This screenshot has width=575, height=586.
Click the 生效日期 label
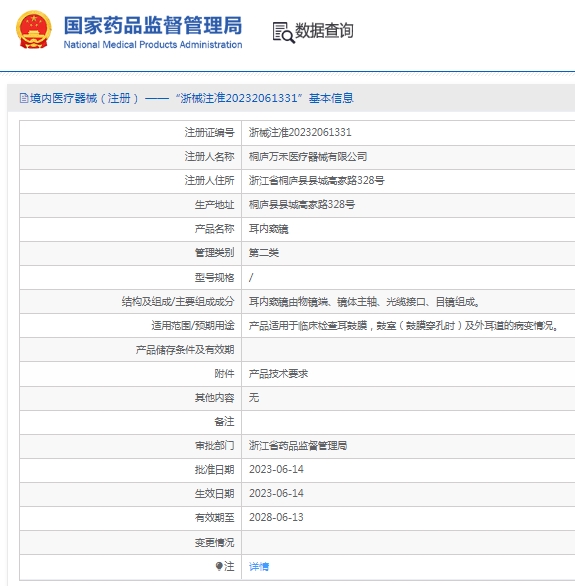pos(214,493)
